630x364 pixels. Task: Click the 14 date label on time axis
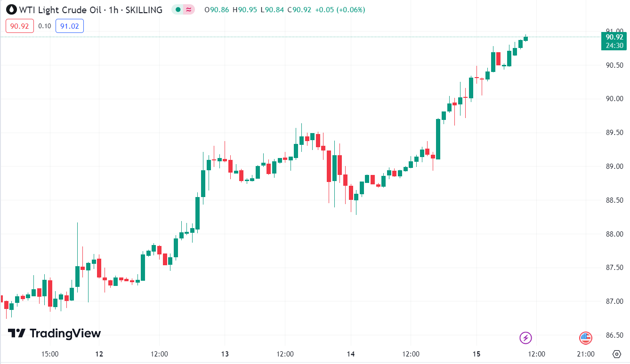pos(350,354)
